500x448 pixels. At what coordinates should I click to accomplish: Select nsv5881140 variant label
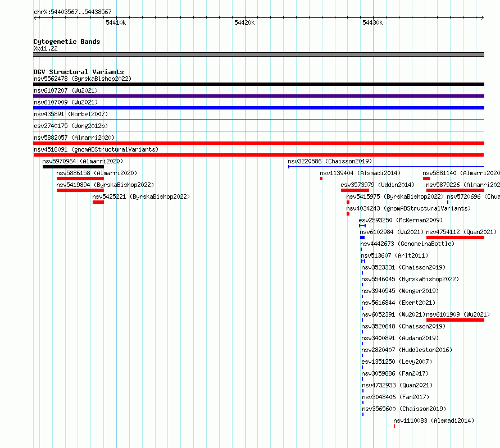[x=461, y=173]
